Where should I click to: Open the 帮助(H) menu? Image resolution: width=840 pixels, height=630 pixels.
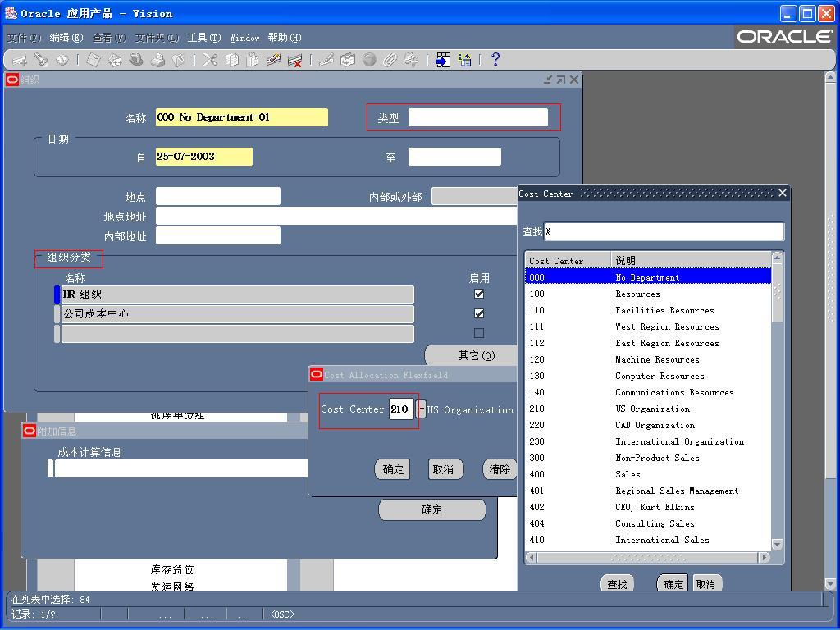click(x=284, y=38)
